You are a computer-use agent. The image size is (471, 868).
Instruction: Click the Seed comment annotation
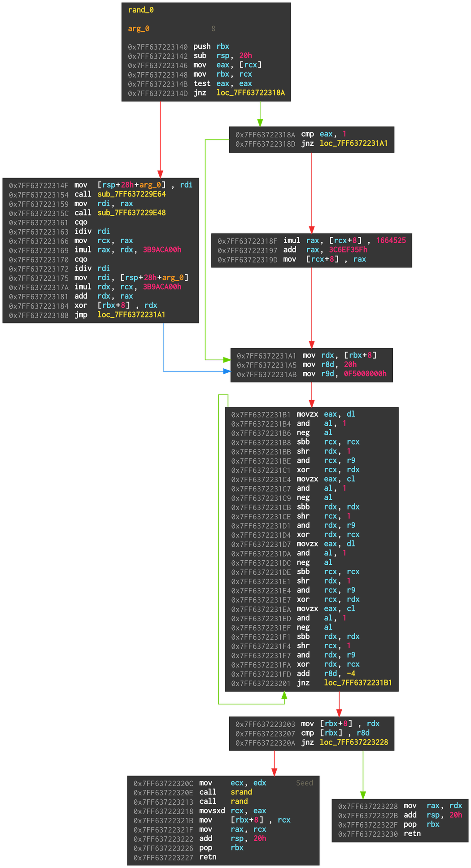tap(305, 783)
